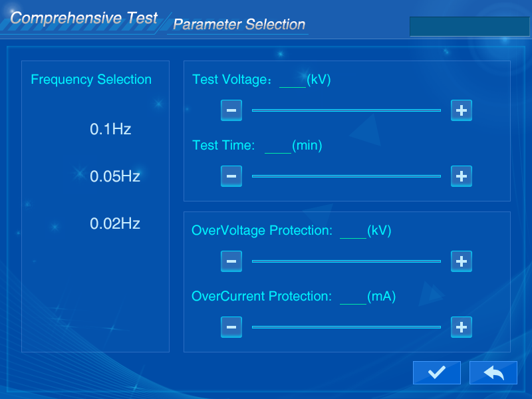Click the OverVoltage Protection slider track
Viewport: 532px width, 399px height.
[346, 261]
